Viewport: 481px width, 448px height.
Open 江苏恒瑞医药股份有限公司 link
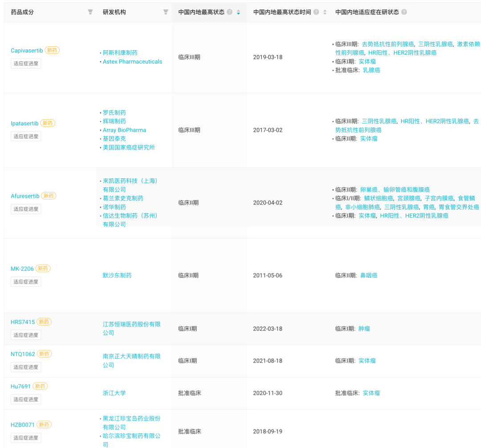131,329
